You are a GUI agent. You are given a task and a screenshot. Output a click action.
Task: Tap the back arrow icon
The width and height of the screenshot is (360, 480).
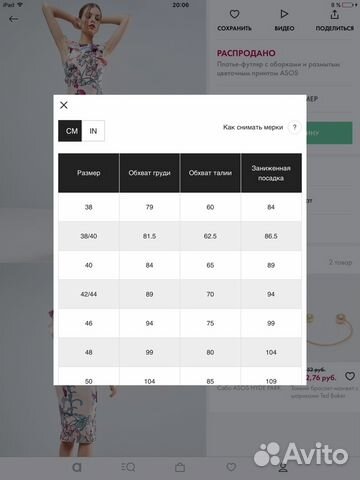pos(13,19)
